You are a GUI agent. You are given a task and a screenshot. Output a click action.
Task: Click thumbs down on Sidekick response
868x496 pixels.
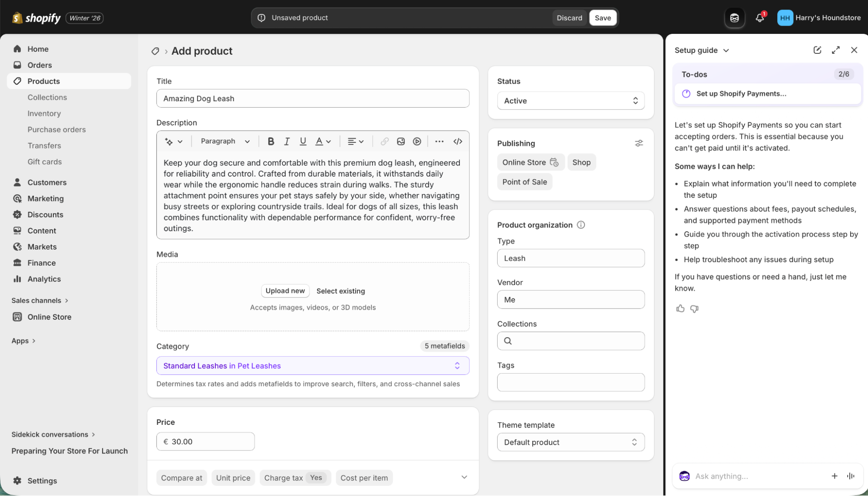(694, 309)
